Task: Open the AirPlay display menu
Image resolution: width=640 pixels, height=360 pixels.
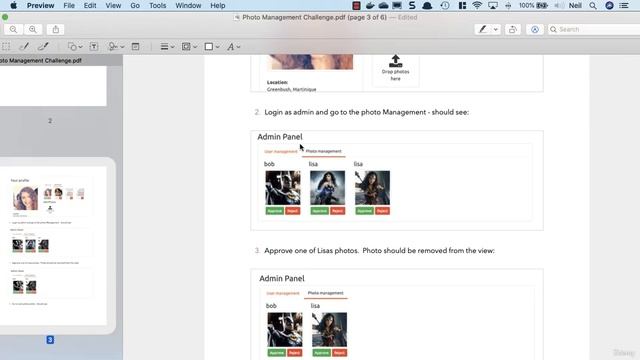Action: pyautogui.click(x=493, y=5)
